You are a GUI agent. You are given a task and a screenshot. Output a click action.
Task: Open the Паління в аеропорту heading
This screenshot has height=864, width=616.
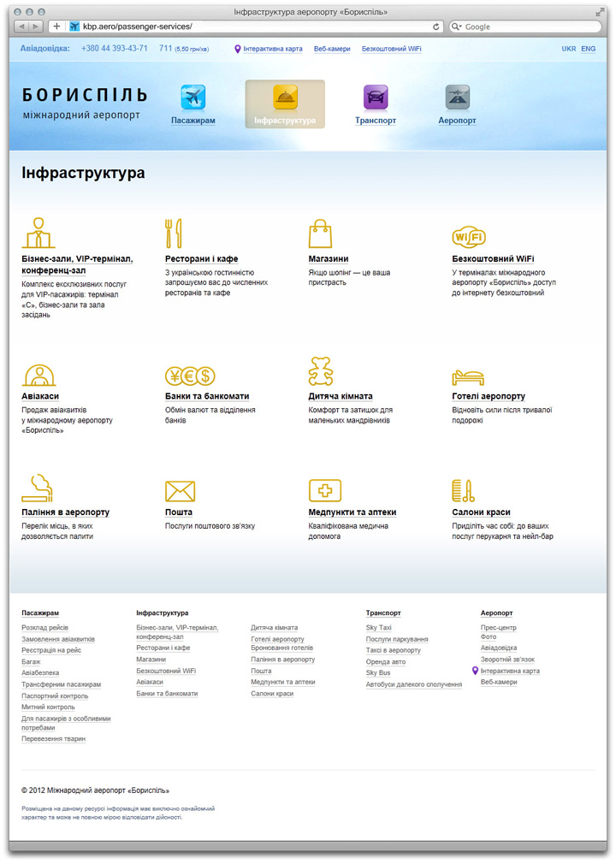pos(66,512)
